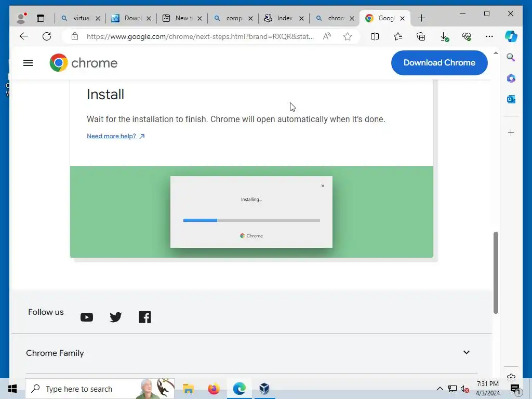This screenshot has width=532, height=399.
Task: Visit Chrome's Facebook page
Action: tap(145, 317)
